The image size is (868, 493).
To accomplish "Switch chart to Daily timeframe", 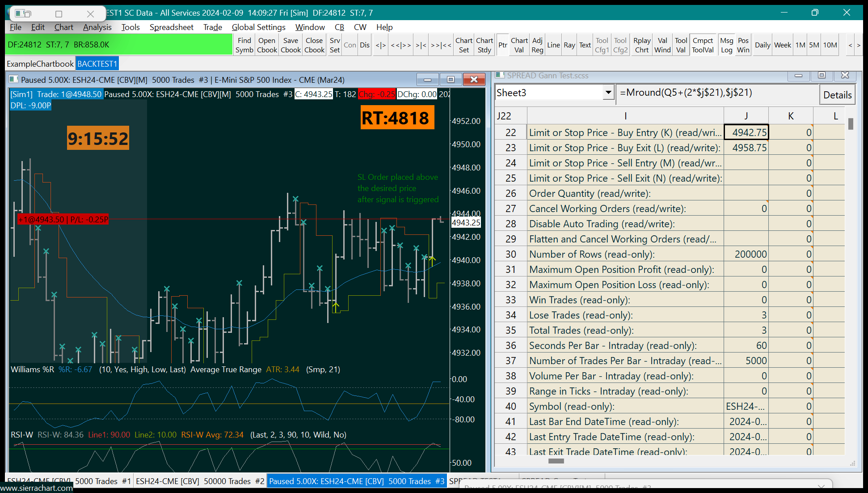I will [x=762, y=45].
